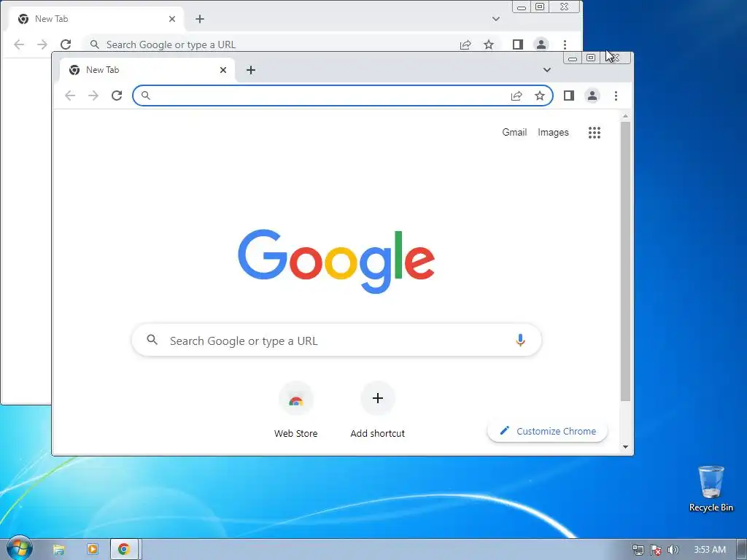Open three-dot menu in back Chrome window

(565, 44)
